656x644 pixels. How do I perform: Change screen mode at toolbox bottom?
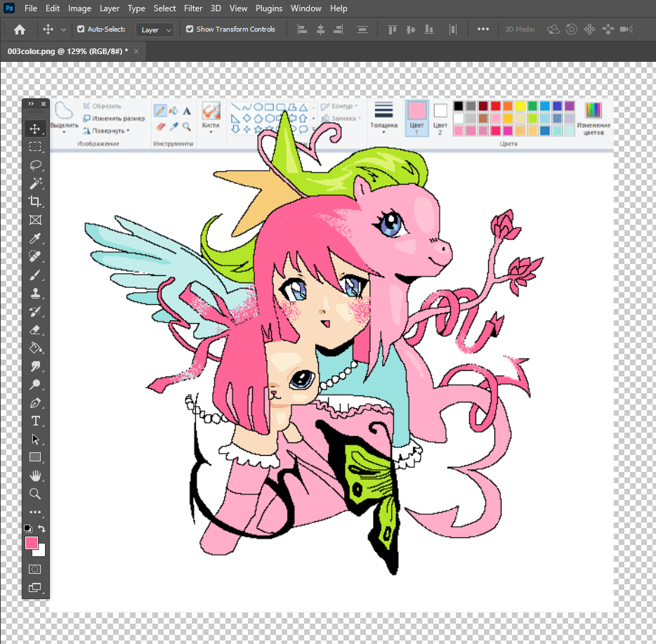tap(35, 588)
